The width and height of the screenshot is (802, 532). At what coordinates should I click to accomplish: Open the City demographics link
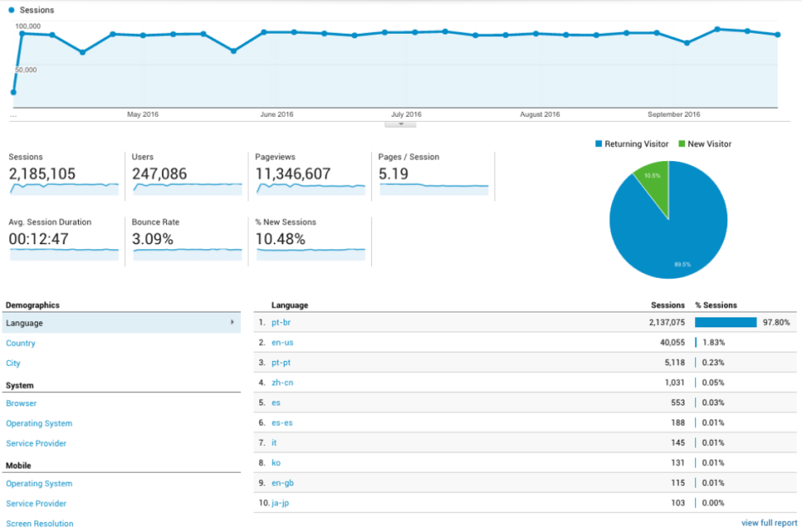coord(13,363)
